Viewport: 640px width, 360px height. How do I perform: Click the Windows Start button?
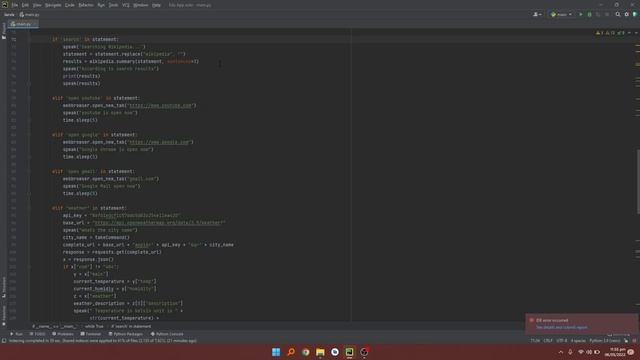276,352
